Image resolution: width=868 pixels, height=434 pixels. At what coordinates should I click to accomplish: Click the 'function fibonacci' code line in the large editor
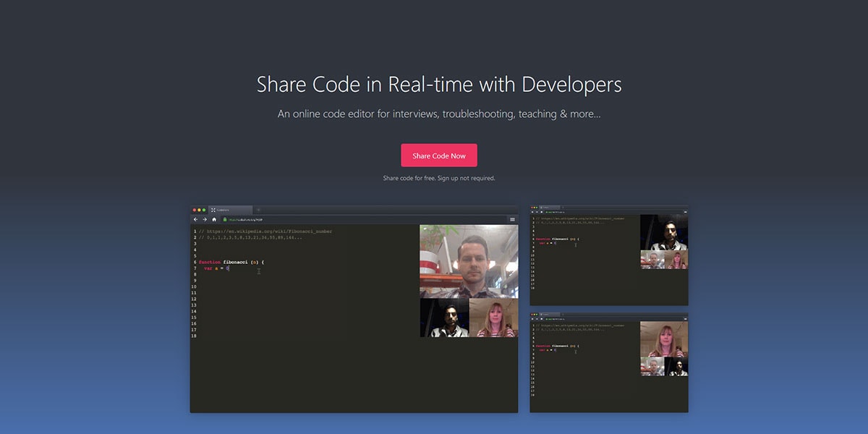(231, 262)
